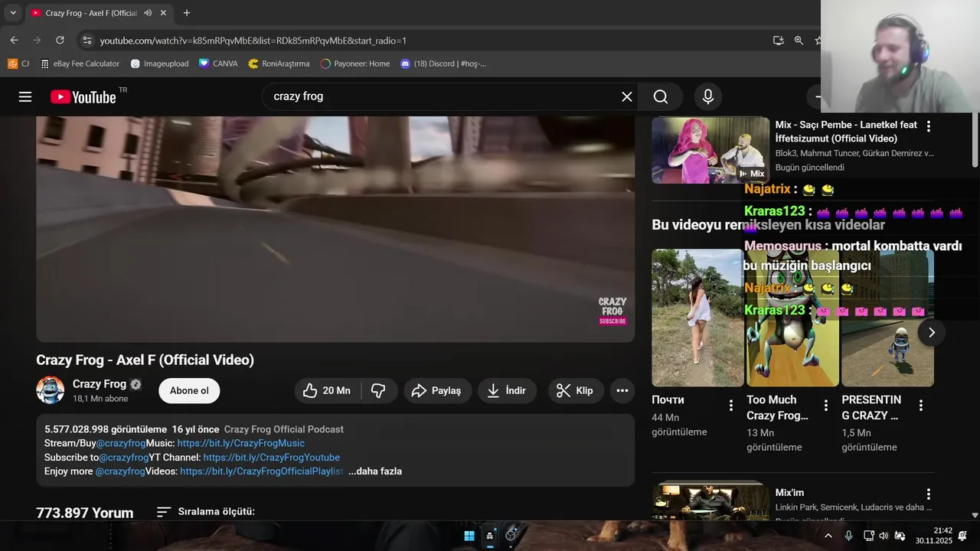The height and width of the screenshot is (551, 980).
Task: Create a clip with Klip button
Action: [x=575, y=390]
